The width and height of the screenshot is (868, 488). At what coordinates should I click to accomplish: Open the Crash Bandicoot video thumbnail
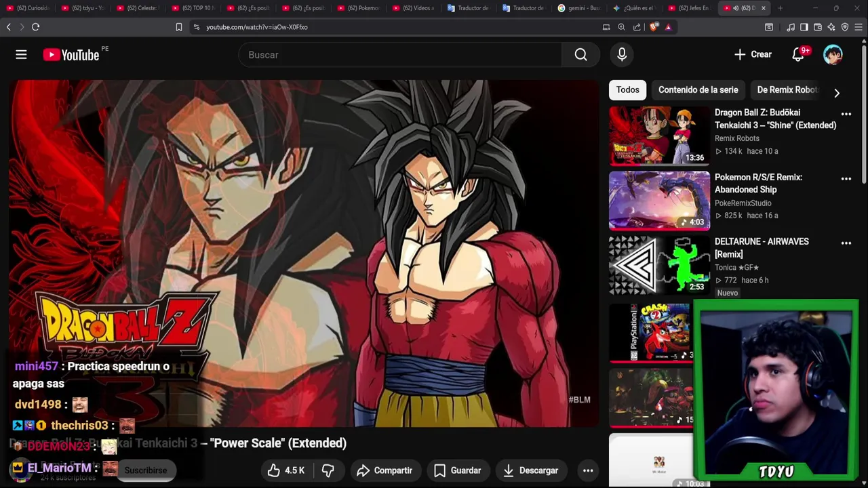click(651, 332)
